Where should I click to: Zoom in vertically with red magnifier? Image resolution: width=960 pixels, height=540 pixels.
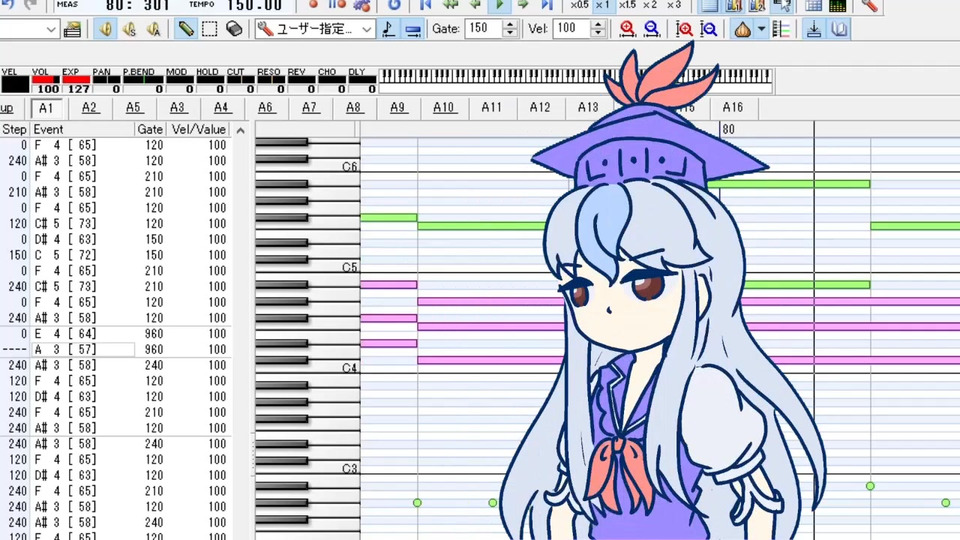tap(684, 29)
